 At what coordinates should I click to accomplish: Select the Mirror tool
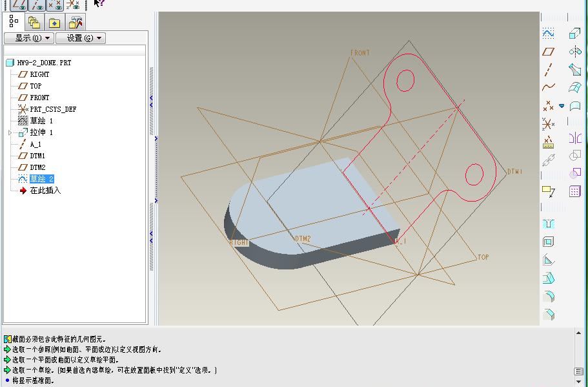click(575, 138)
